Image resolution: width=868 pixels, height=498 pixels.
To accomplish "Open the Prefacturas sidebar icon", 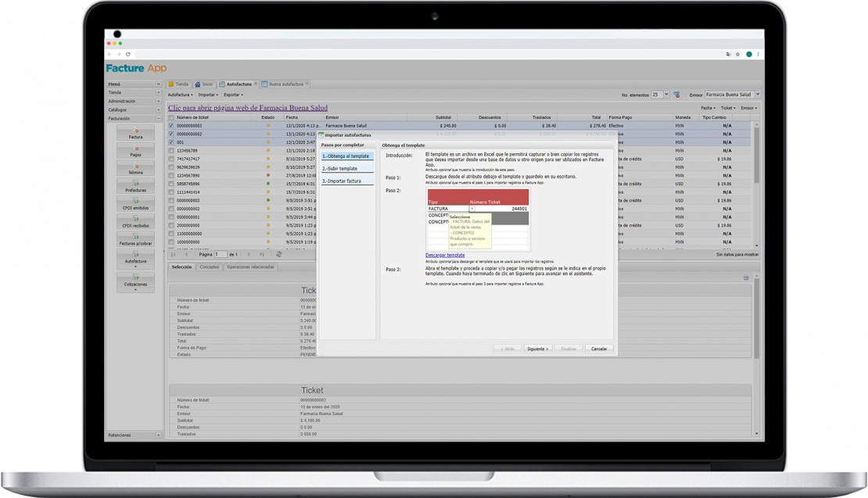I will pos(135,186).
